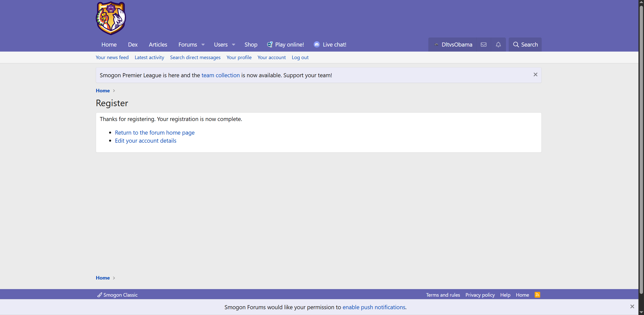
Task: Click Return to the forum home page
Action: coord(155,133)
